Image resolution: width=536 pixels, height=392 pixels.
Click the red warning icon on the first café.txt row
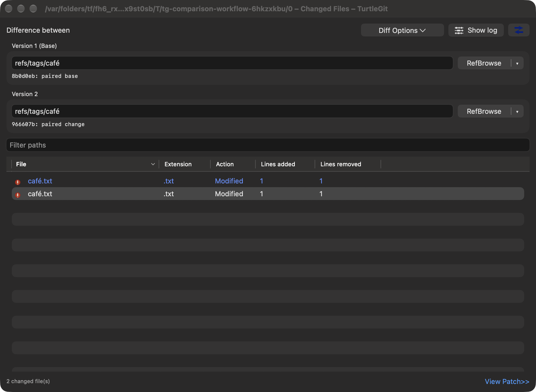point(18,182)
